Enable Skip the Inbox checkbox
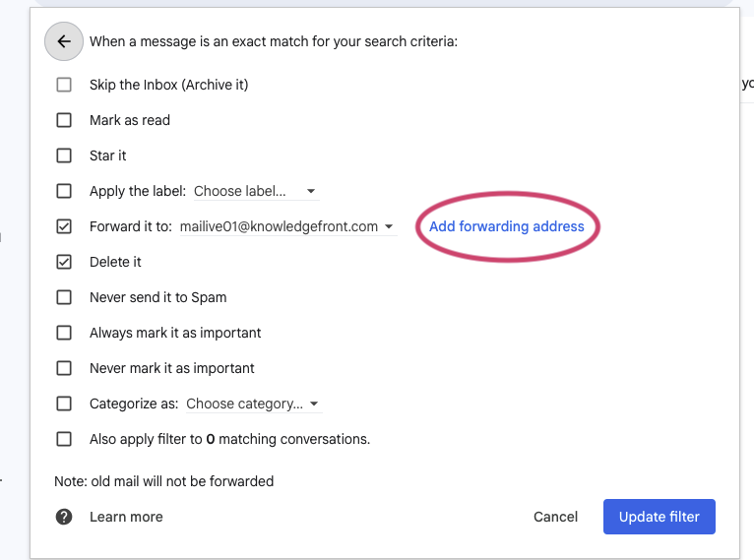The image size is (754, 560). point(64,85)
